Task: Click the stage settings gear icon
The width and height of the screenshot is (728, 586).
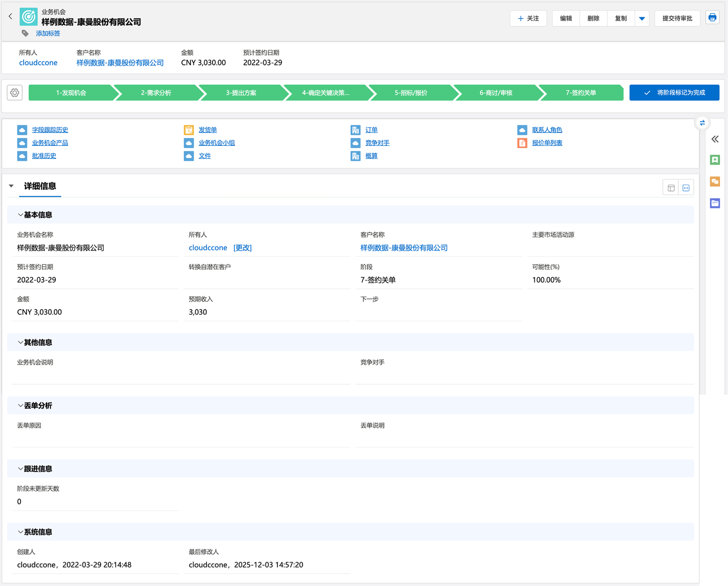Action: [x=15, y=93]
